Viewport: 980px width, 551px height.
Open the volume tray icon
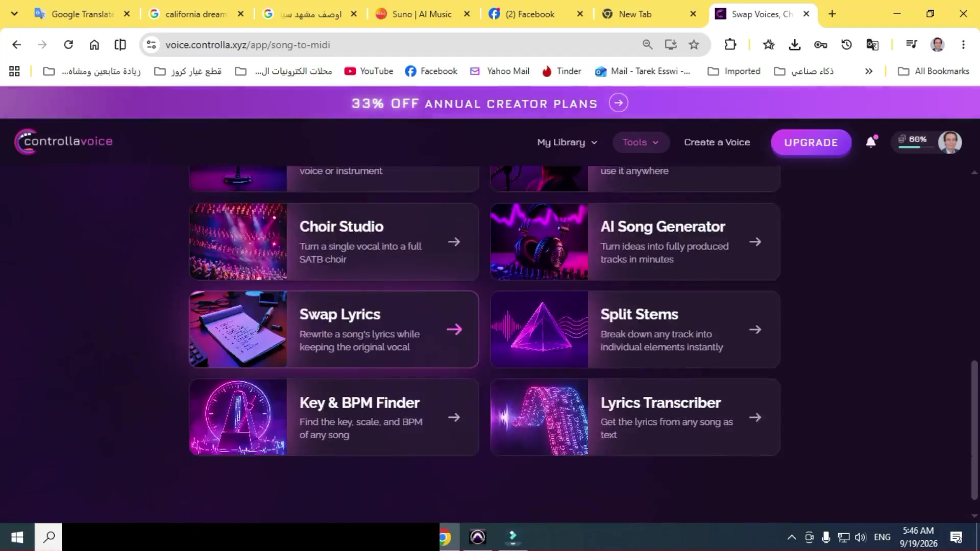point(861,537)
